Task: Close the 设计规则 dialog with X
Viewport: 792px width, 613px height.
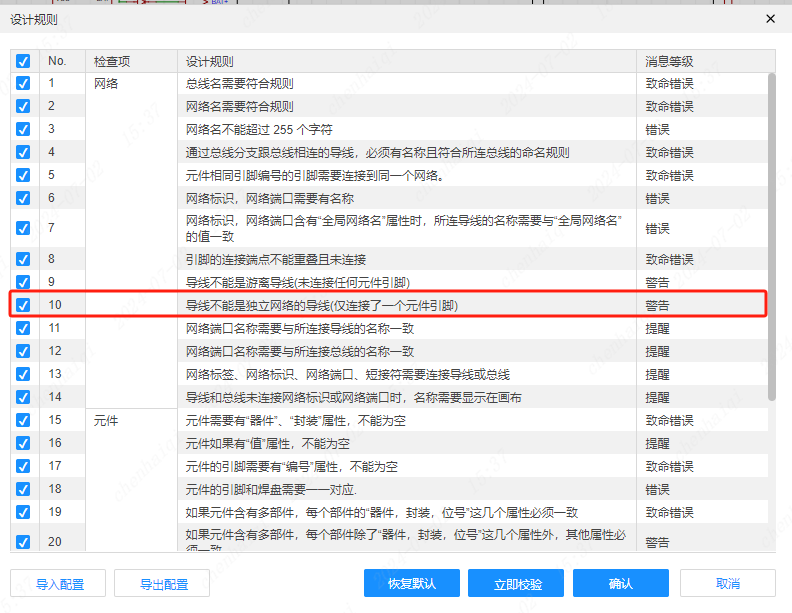Action: 770,19
